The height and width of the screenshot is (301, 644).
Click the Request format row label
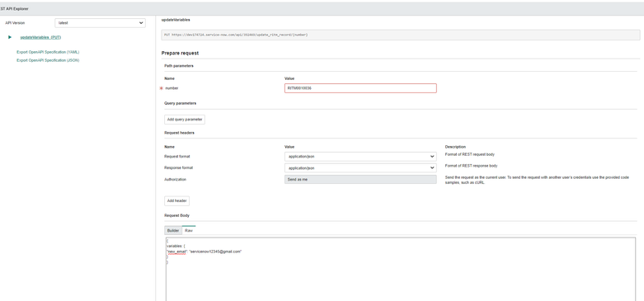(x=177, y=157)
